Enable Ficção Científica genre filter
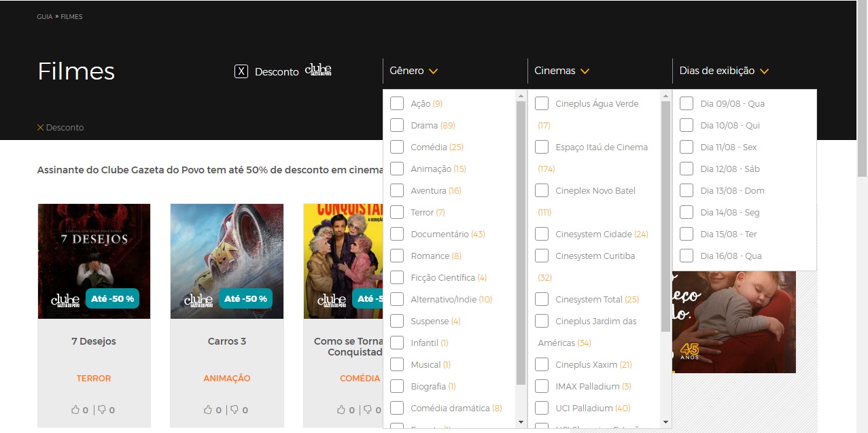Viewport: 868px width, 433px height. pyautogui.click(x=397, y=277)
